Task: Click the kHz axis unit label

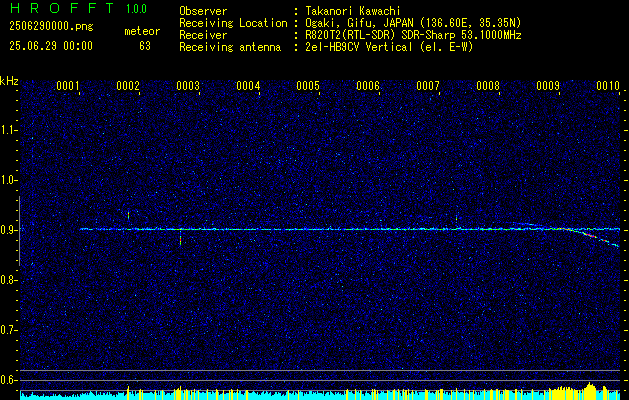Action: pyautogui.click(x=9, y=81)
